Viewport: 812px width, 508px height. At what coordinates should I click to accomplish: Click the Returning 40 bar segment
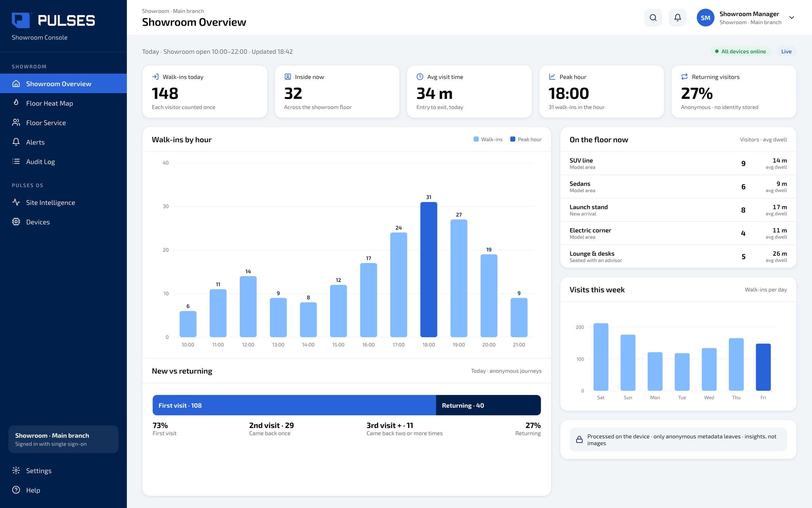click(488, 405)
